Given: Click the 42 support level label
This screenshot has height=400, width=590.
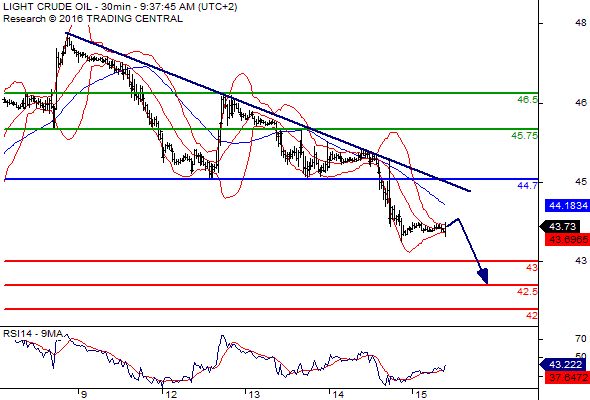Looking at the screenshot, I should (532, 315).
